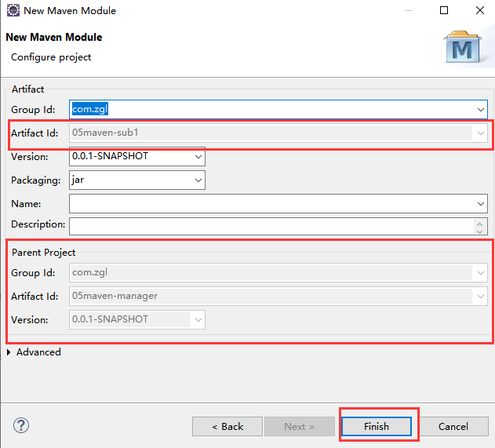The width and height of the screenshot is (495, 448).
Task: Click the Version 0.0.1-SNAPSHOT field in Artifact
Action: pyautogui.click(x=137, y=157)
